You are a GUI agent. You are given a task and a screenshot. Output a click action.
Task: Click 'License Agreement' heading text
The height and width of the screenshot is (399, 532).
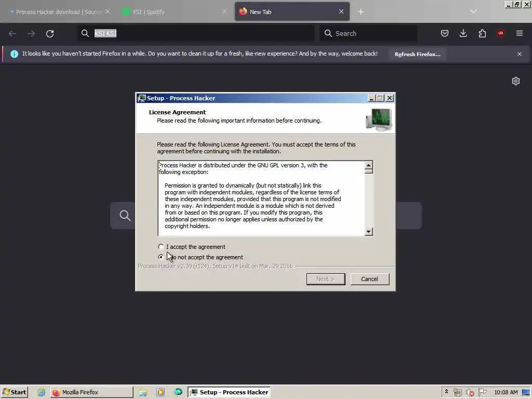tap(177, 112)
